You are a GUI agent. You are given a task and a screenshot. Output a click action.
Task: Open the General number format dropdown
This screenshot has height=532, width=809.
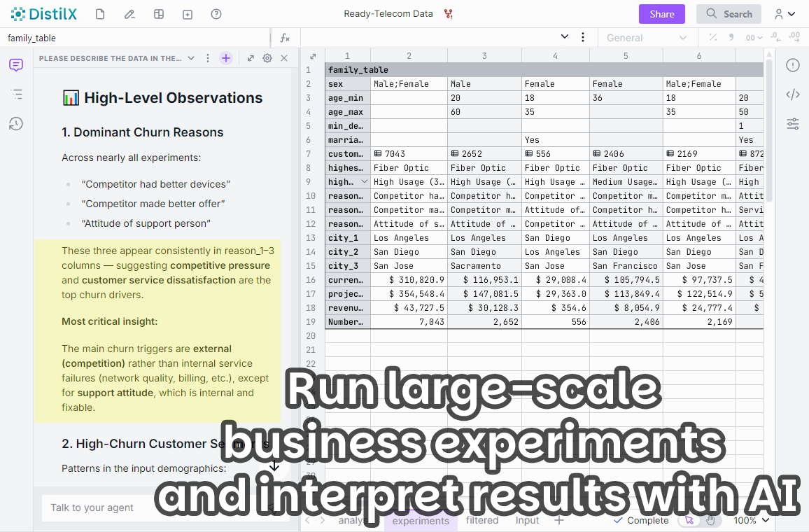tap(647, 38)
